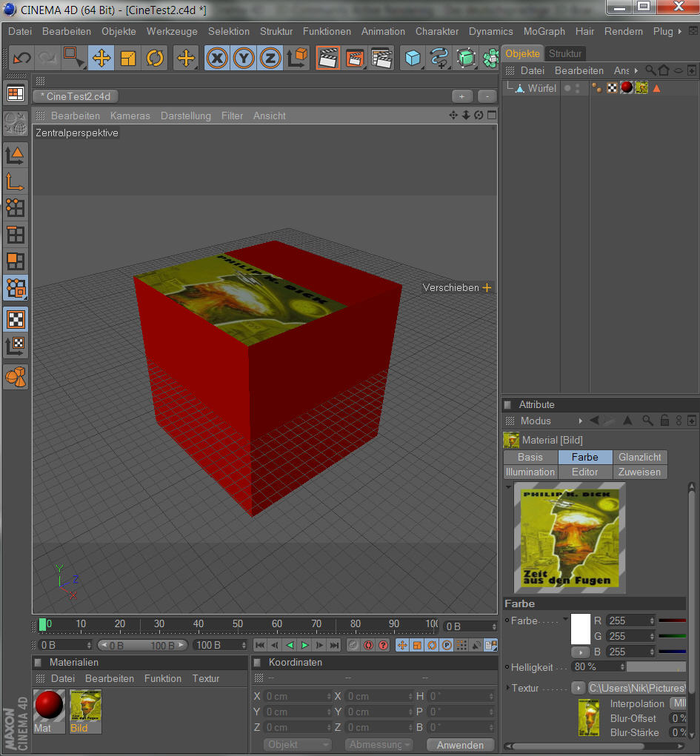Switch to Points mode in left sidebar
700x756 pixels.
click(15, 208)
